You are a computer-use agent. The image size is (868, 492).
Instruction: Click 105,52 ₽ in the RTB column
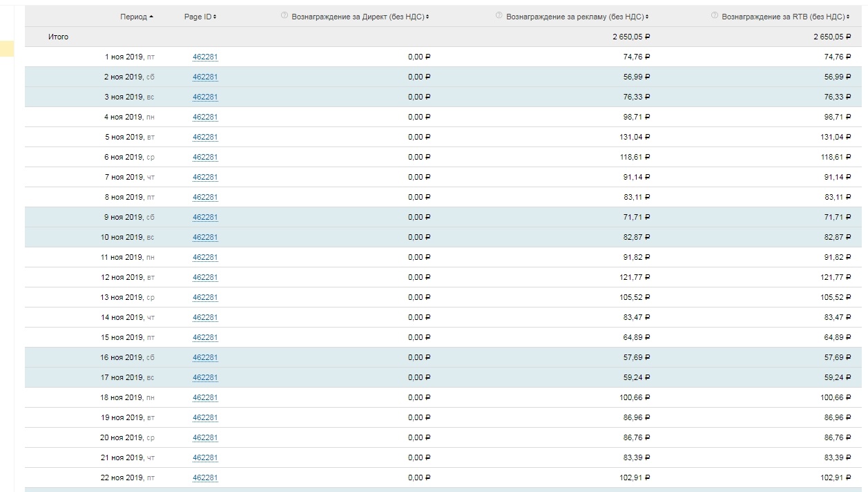click(x=836, y=297)
